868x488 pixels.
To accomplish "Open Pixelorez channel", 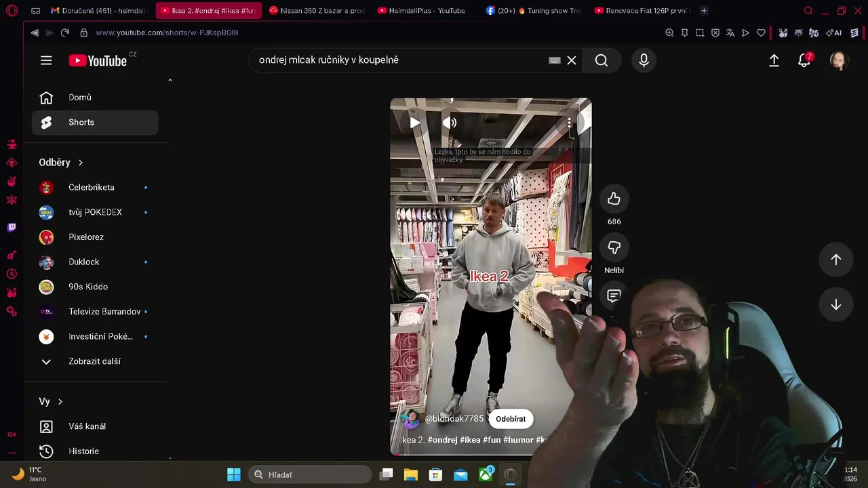I will tap(95, 237).
